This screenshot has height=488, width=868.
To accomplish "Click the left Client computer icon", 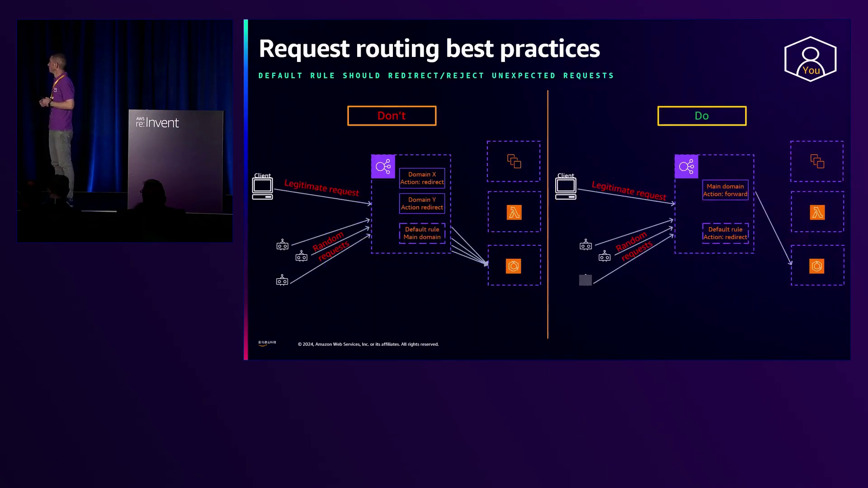I will pyautogui.click(x=262, y=188).
